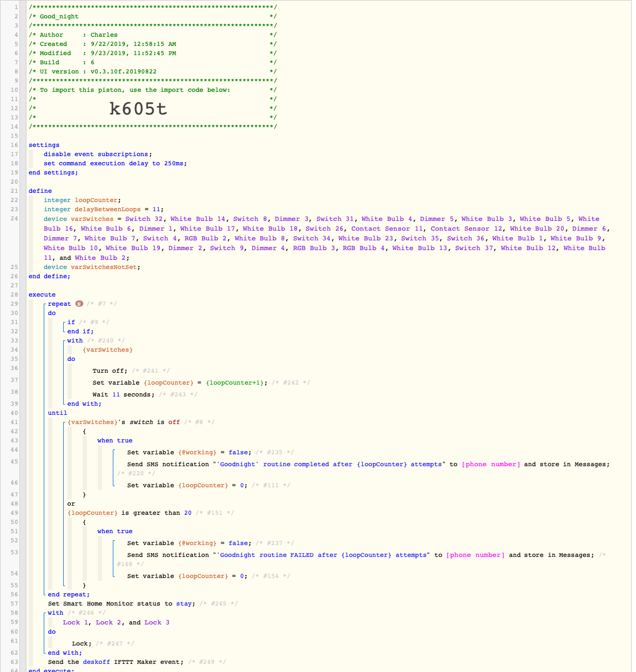Click the 'Lock 3' device
The width and height of the screenshot is (636, 672).
pyautogui.click(x=157, y=622)
